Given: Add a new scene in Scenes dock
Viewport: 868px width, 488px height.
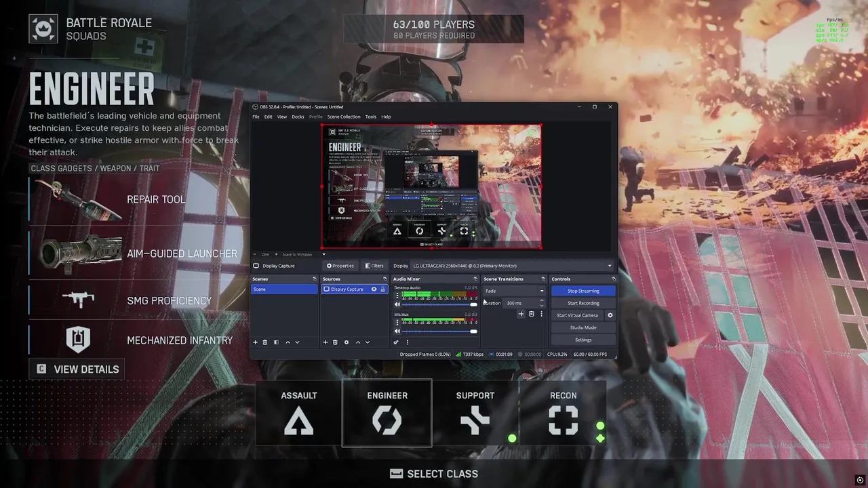Looking at the screenshot, I should tap(256, 342).
